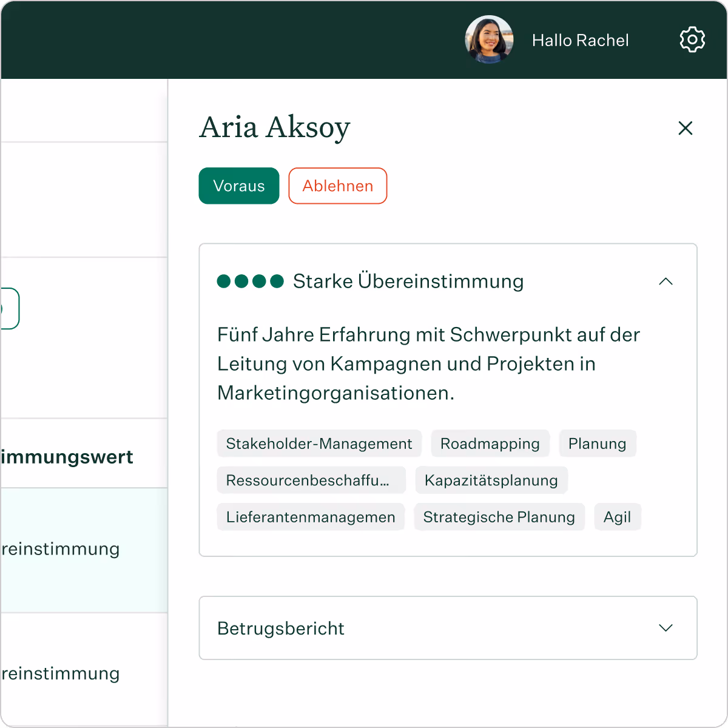Open the settings gear icon

tap(692, 39)
